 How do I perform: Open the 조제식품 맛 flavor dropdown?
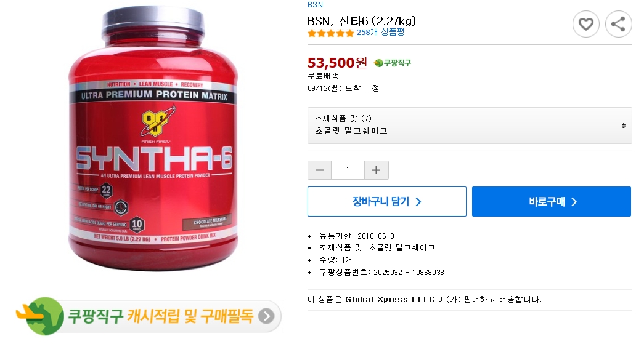(x=470, y=126)
